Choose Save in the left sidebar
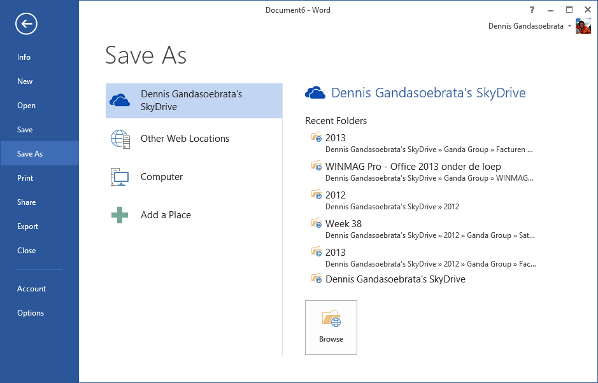The height and width of the screenshot is (383, 598). (25, 130)
